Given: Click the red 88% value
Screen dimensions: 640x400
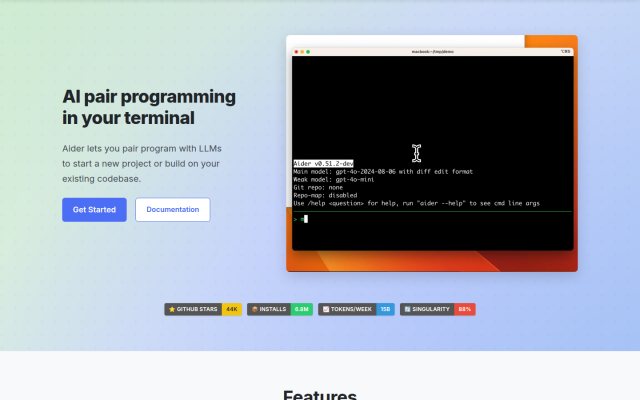Looking at the screenshot, I should click(464, 309).
